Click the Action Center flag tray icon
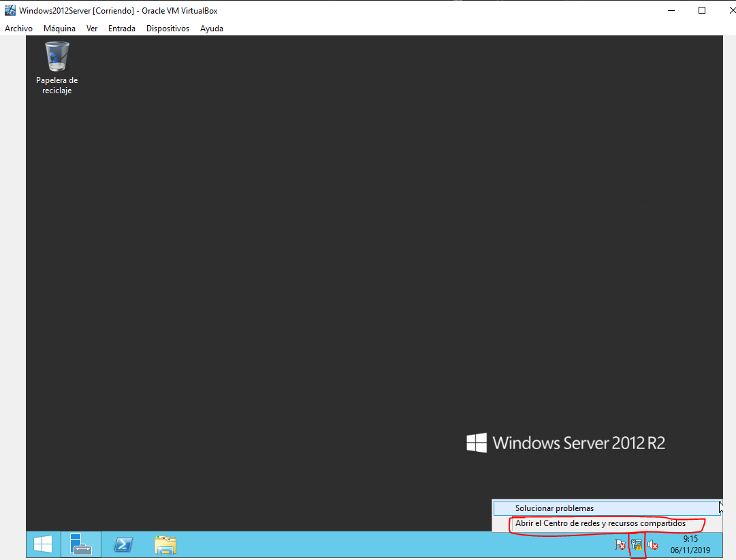The height and width of the screenshot is (560, 736). [620, 544]
